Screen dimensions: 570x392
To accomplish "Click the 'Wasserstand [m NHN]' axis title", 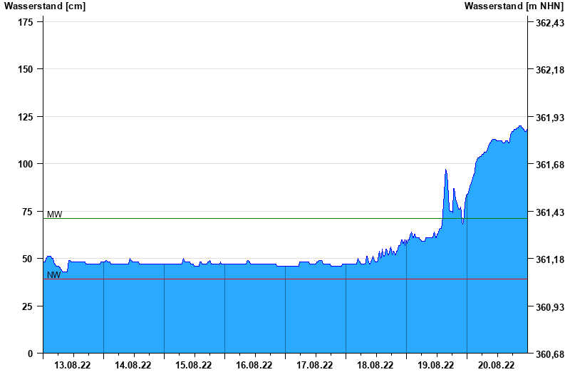I will pyautogui.click(x=514, y=6).
